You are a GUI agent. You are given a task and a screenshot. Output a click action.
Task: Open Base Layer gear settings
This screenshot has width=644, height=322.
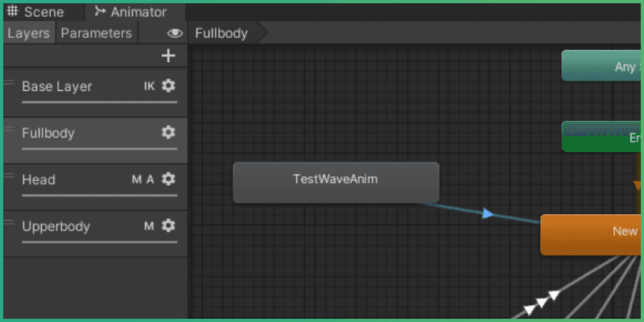[x=168, y=86]
